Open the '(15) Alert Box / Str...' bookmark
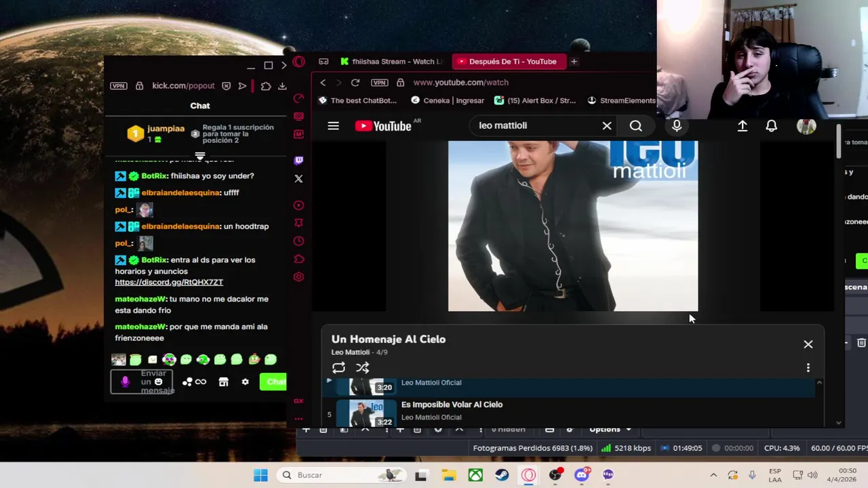 coord(535,100)
